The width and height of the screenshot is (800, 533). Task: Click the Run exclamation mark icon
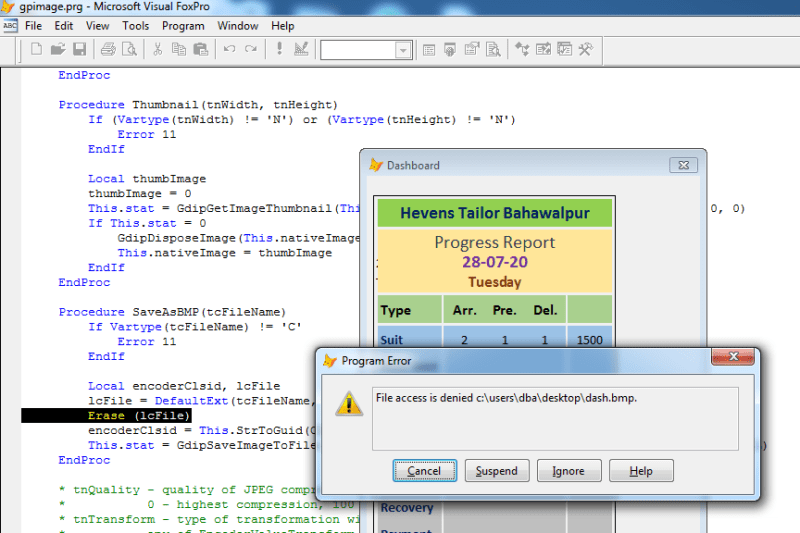(279, 49)
